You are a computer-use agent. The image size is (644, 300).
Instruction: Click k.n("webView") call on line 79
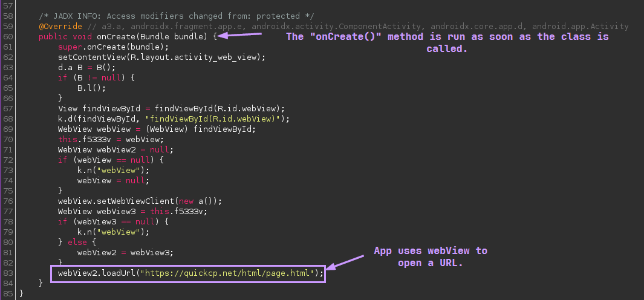(113, 232)
